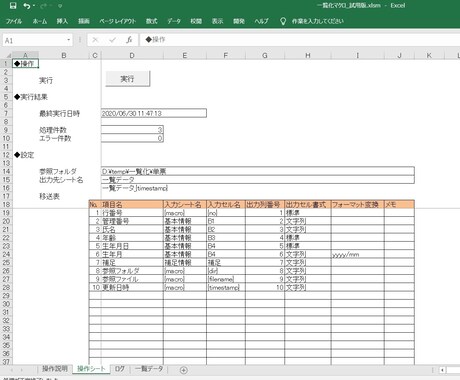Click the 最終実行日時 value cell

pyautogui.click(x=154, y=113)
